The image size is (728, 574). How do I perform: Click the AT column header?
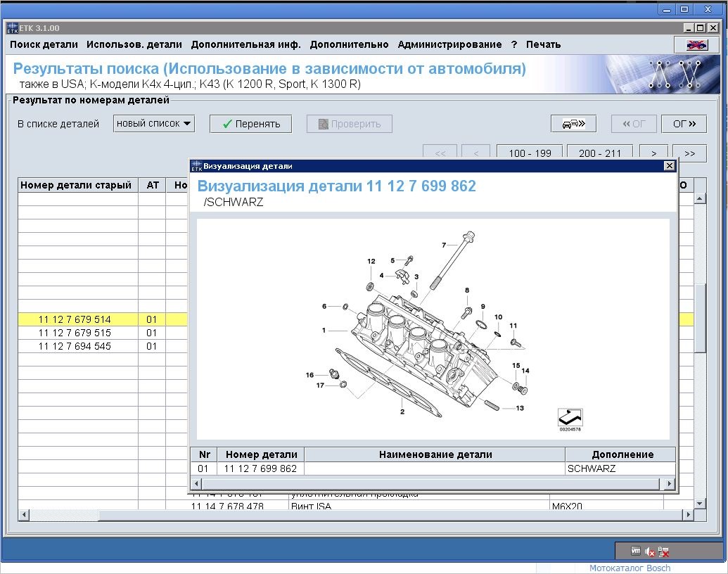tap(153, 185)
